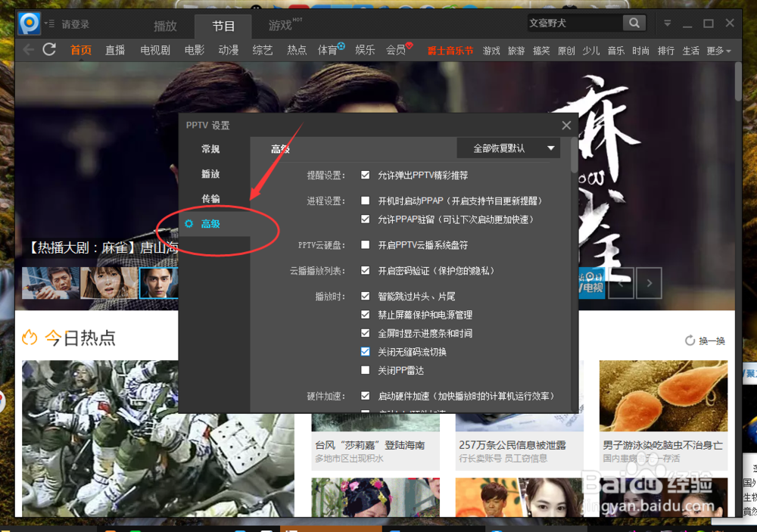Enable 开机时启动PPAP checkbox
Screen dimensions: 757x532
[366, 201]
